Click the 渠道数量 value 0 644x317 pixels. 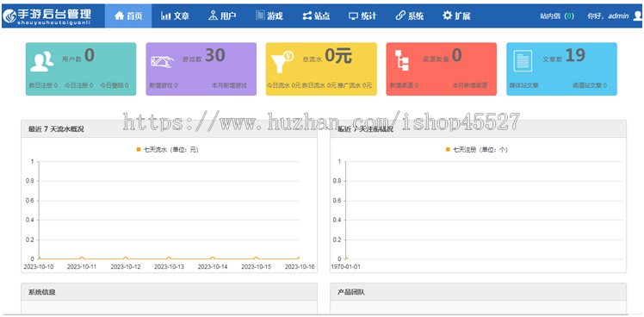456,55
